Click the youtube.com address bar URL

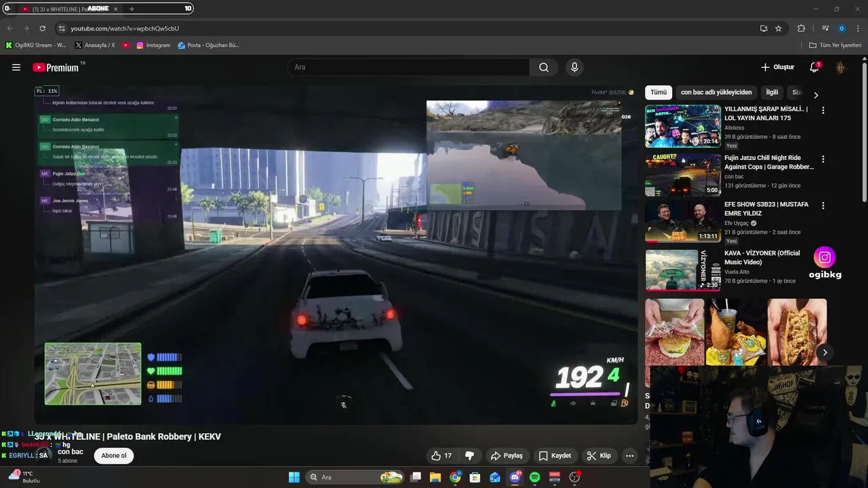[125, 28]
